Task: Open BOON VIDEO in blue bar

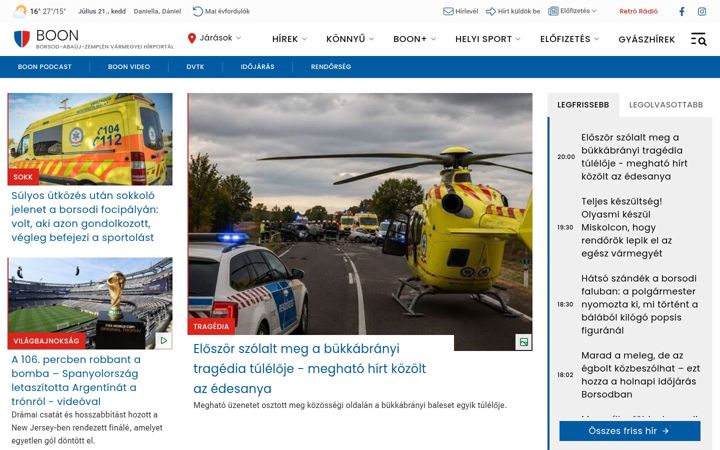Action: pyautogui.click(x=129, y=67)
